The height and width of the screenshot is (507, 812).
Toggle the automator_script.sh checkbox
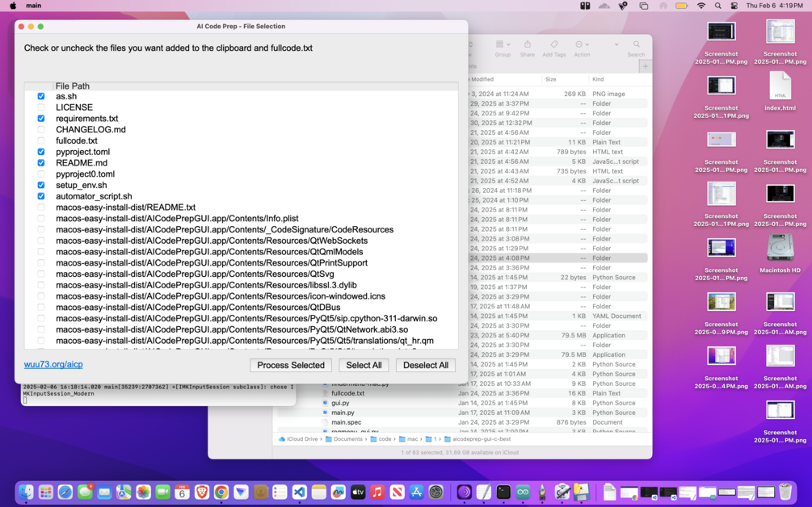(41, 196)
